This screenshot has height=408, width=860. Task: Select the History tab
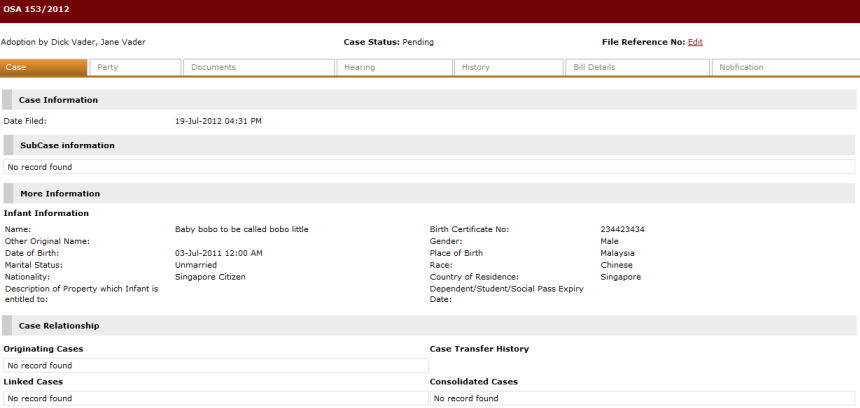coord(509,67)
